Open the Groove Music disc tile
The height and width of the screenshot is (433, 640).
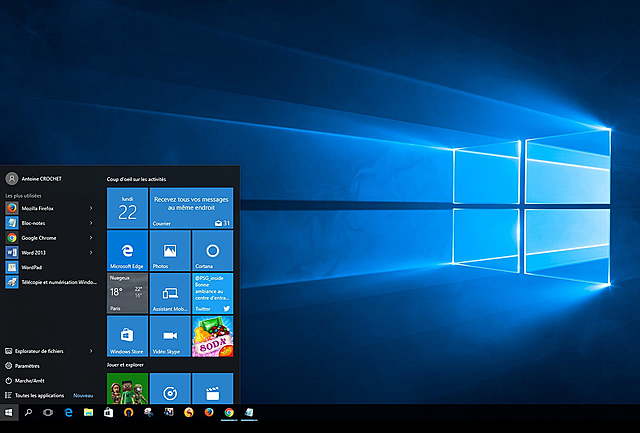(x=170, y=388)
